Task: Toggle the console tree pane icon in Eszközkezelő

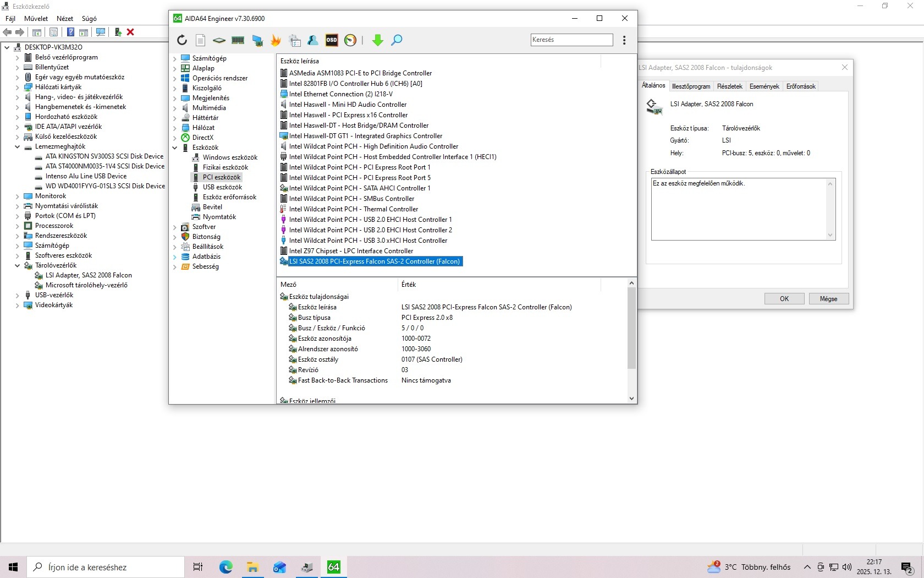Action: [37, 32]
